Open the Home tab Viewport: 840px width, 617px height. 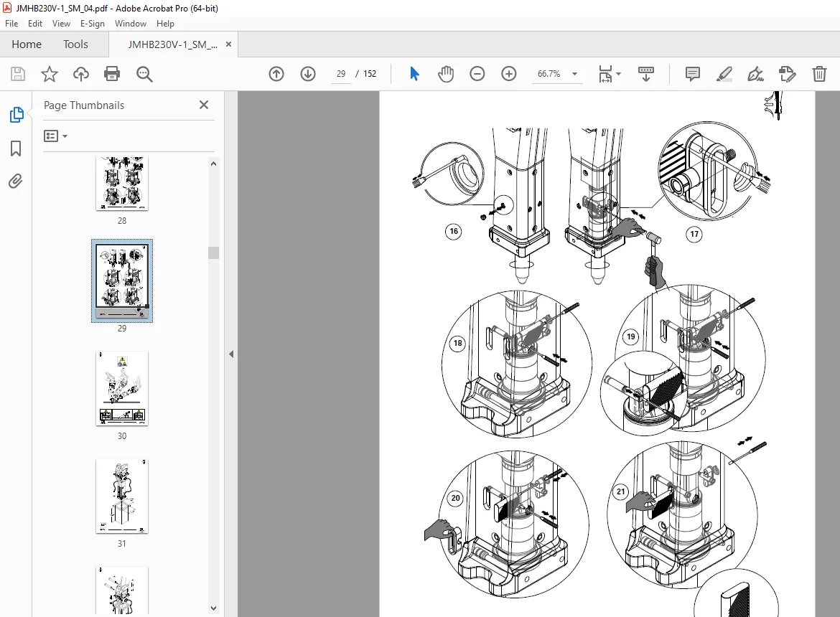(27, 44)
